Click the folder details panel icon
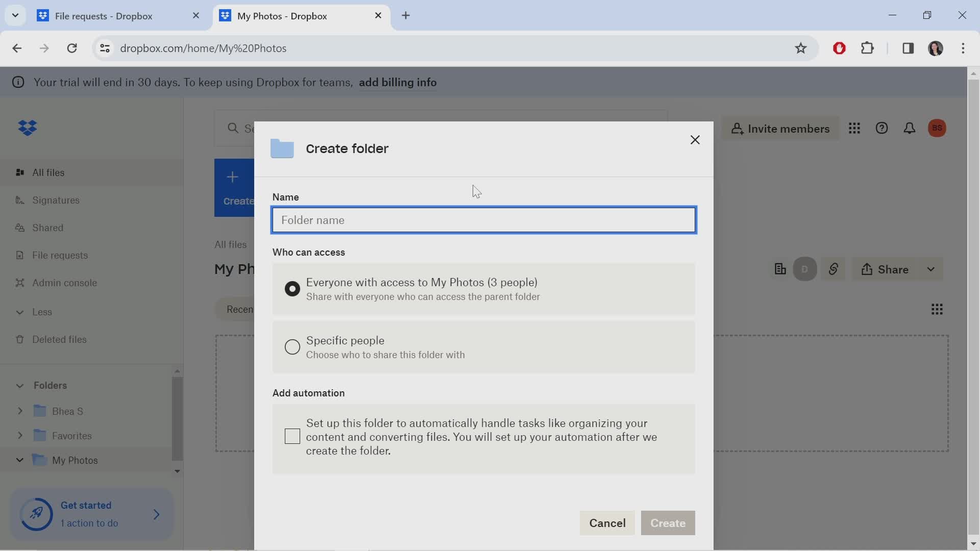980x551 pixels. pyautogui.click(x=780, y=269)
